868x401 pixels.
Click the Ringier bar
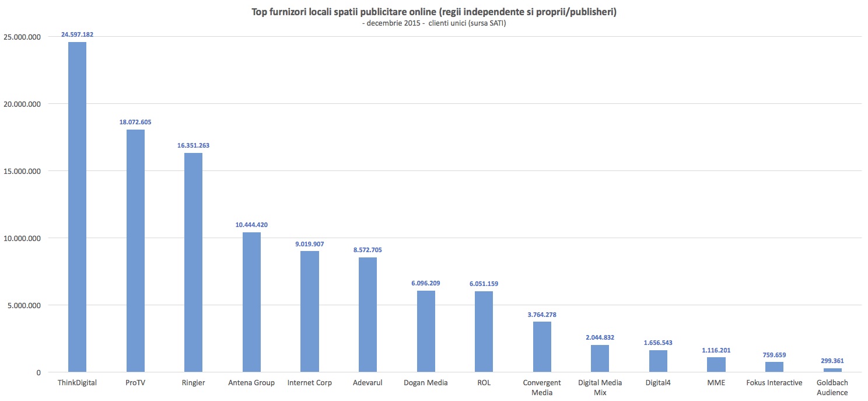pos(193,262)
